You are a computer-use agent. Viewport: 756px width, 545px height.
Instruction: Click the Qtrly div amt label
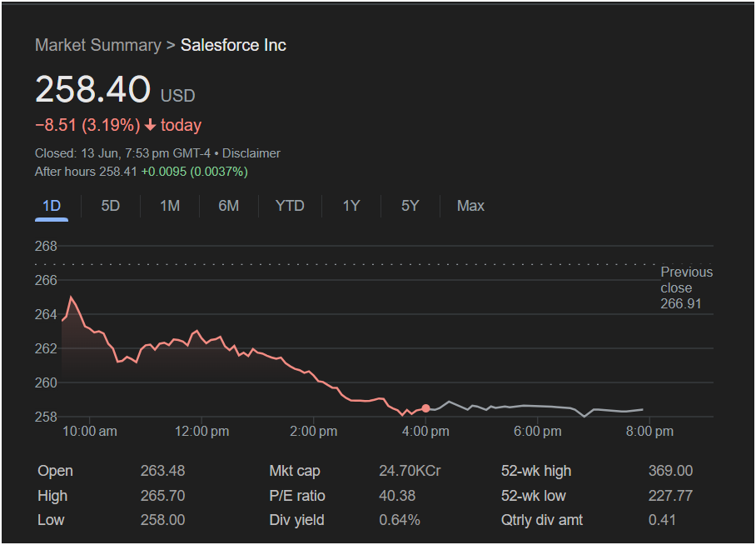point(542,520)
